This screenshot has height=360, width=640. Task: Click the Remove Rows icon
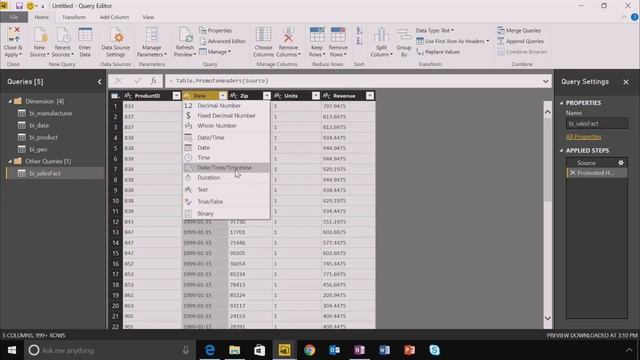338,35
